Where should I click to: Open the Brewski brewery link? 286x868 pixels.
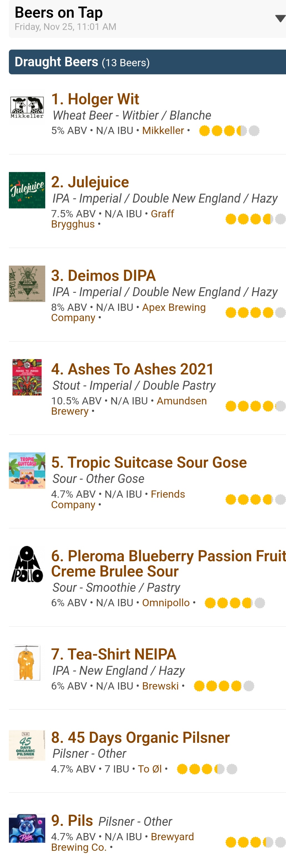[x=160, y=686]
